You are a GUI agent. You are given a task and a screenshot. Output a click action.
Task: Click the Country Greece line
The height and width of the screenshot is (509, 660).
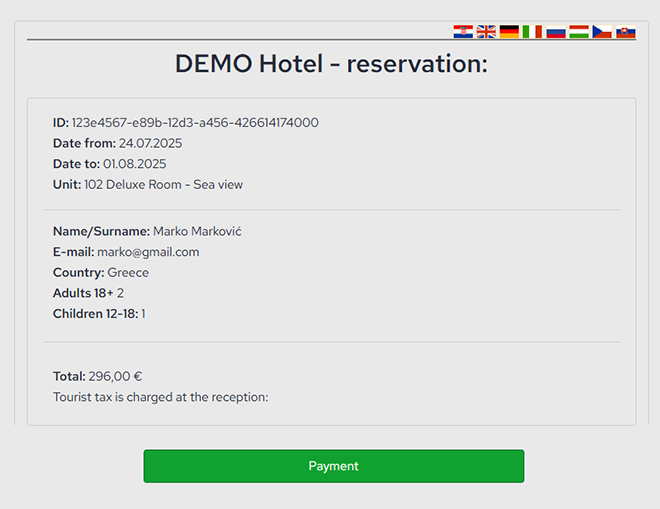(101, 272)
